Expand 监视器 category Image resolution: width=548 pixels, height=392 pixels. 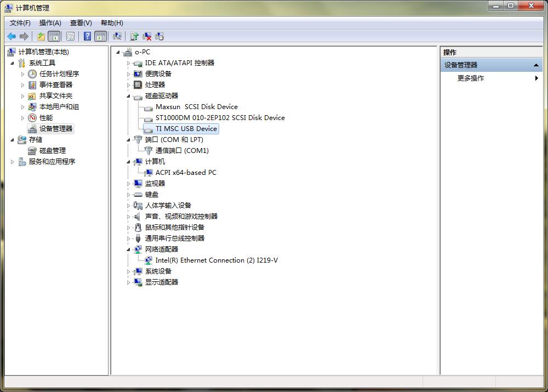pos(128,184)
